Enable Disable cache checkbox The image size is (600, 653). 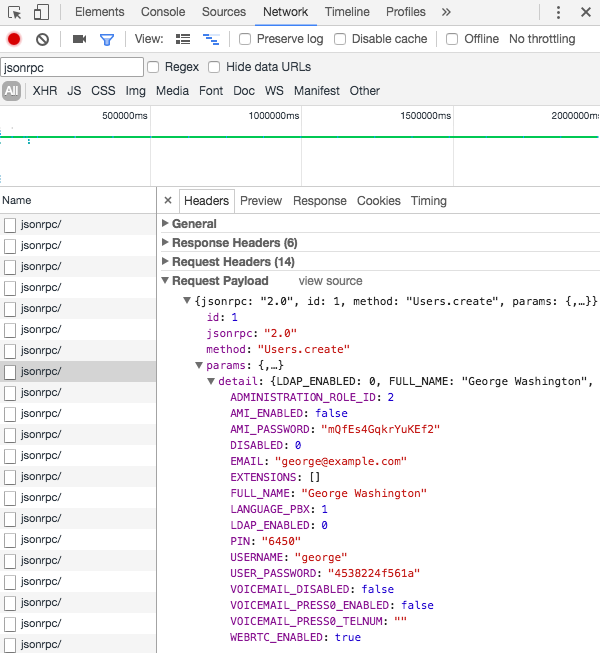pos(340,39)
